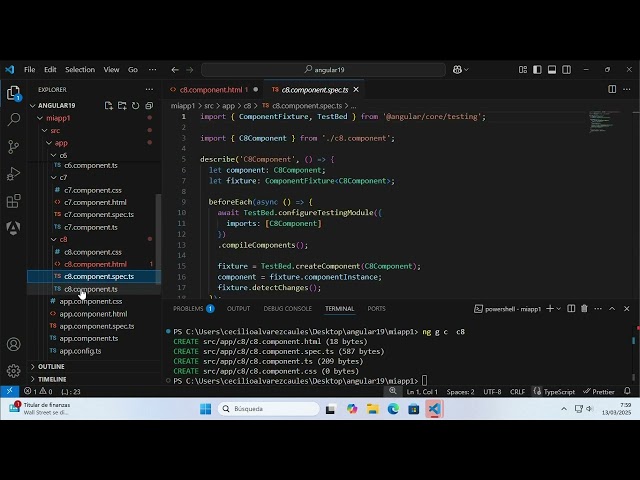640x480 pixels.
Task: Open the Selection menu
Action: point(80,70)
